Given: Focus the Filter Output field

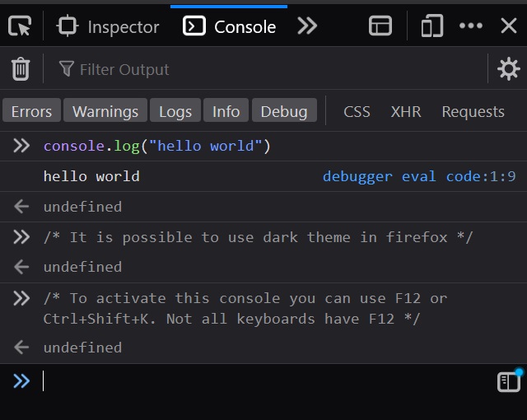Looking at the screenshot, I should [x=265, y=69].
